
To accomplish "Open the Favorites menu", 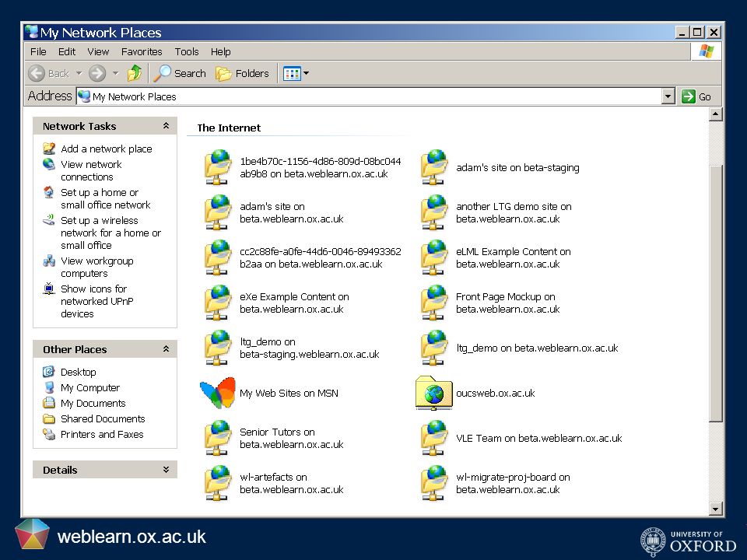I will [x=142, y=51].
